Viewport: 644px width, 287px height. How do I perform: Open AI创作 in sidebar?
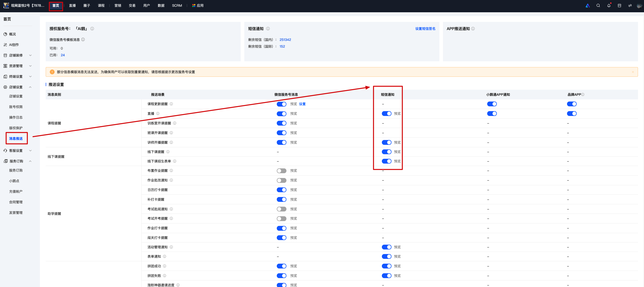[x=14, y=45]
